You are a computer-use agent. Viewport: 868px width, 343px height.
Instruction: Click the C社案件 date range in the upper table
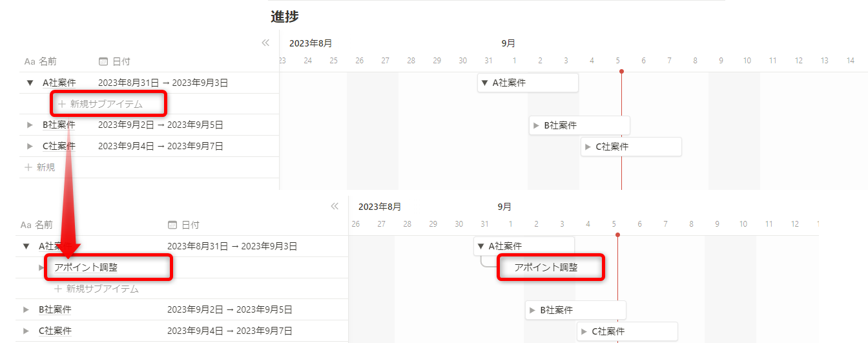pyautogui.click(x=161, y=146)
